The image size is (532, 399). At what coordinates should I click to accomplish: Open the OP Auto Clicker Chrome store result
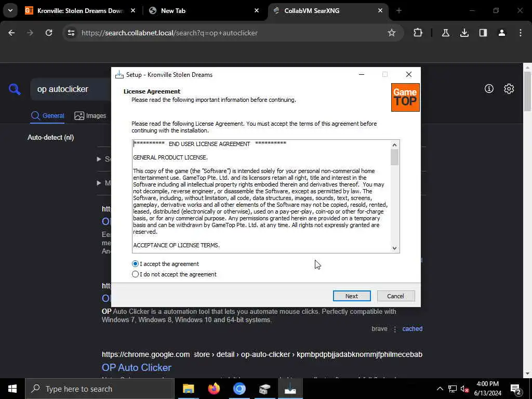click(137, 367)
